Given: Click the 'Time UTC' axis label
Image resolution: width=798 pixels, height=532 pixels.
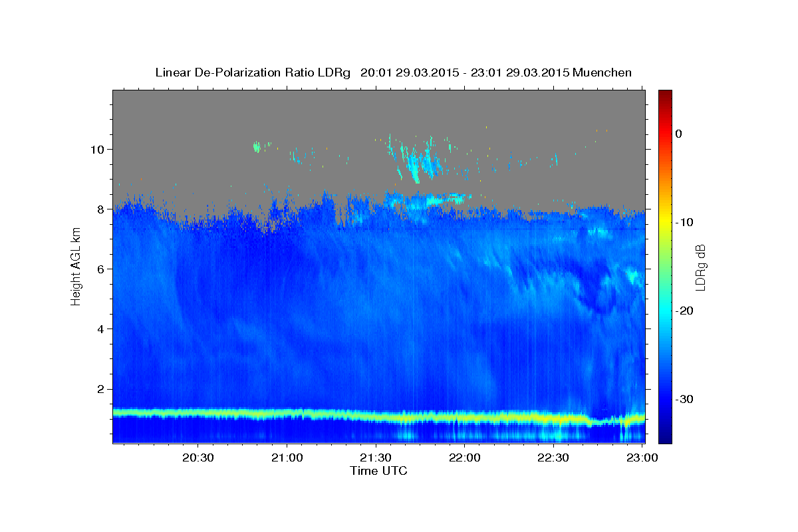Looking at the screenshot, I should point(378,471).
